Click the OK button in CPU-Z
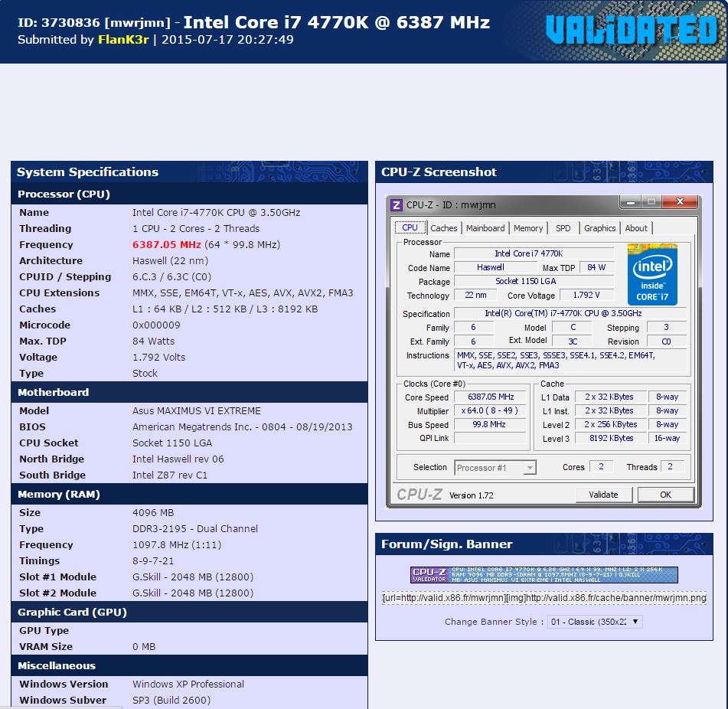The width and height of the screenshot is (728, 709). (x=666, y=495)
